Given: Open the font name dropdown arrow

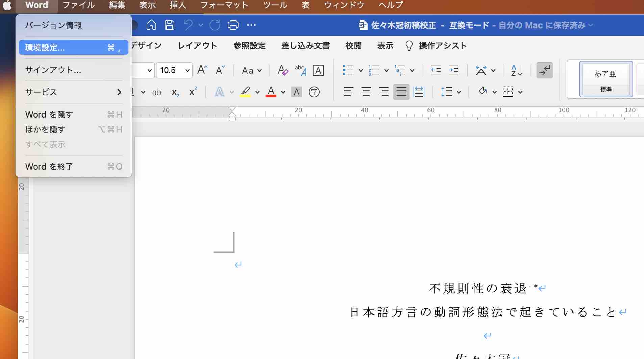Looking at the screenshot, I should click(149, 70).
